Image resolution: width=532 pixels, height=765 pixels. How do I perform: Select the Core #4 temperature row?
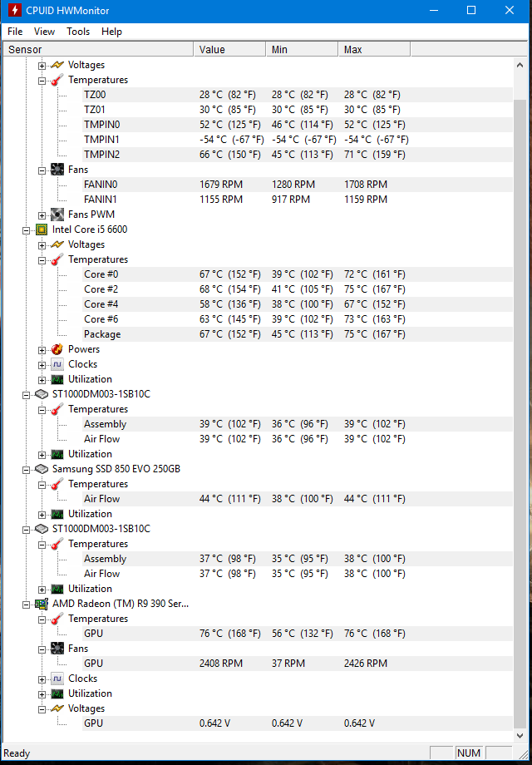point(298,304)
